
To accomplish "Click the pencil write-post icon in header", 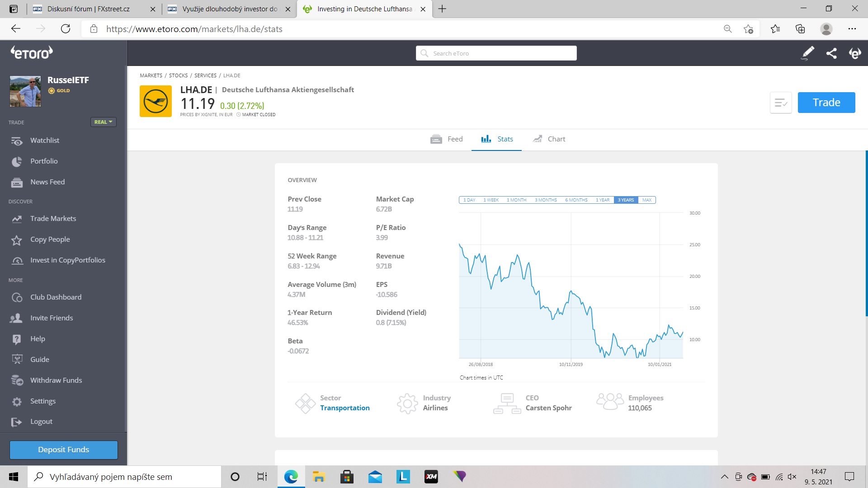I will [x=807, y=53].
